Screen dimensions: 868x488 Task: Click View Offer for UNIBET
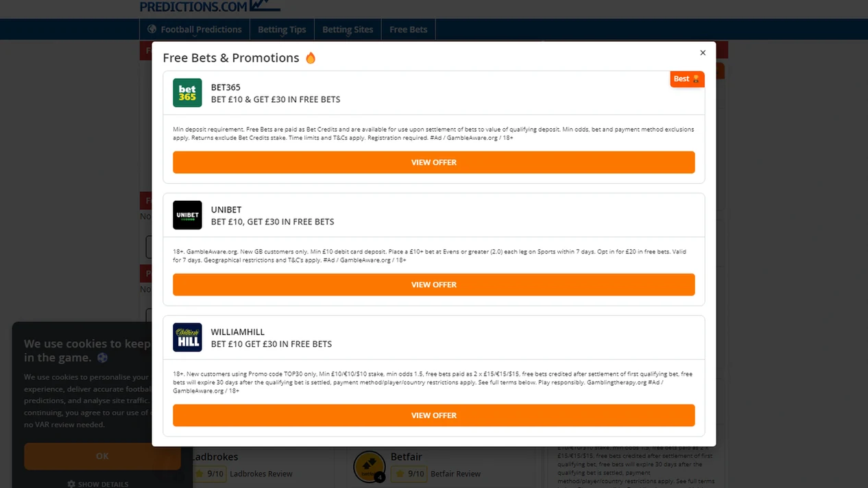(434, 284)
